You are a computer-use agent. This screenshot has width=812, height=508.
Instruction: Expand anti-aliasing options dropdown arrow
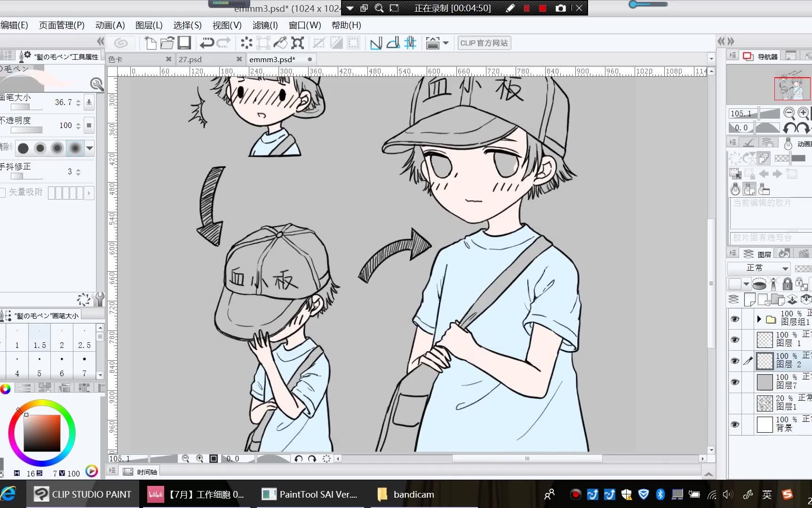coord(89,148)
